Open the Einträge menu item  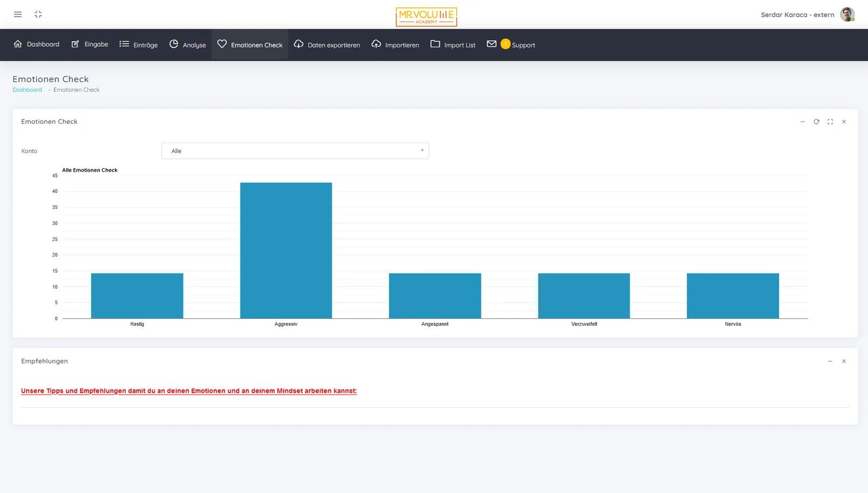145,45
